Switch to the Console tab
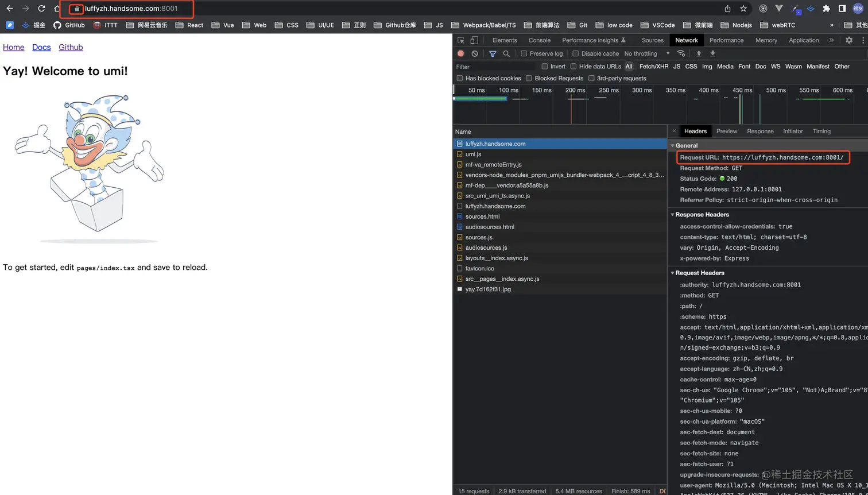 pyautogui.click(x=539, y=40)
